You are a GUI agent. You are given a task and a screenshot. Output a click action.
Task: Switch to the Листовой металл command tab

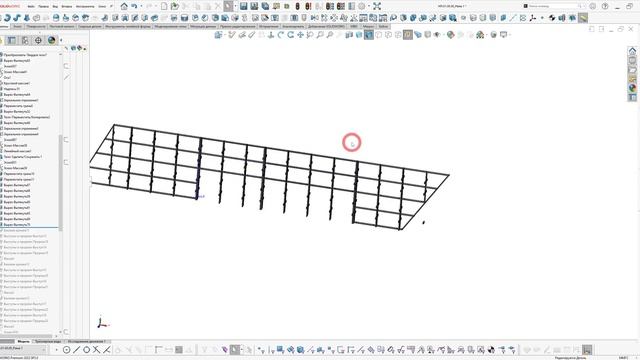[x=62, y=26]
